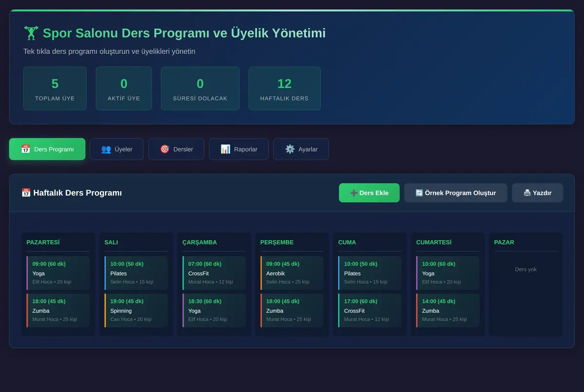Click printer icon on Yazdır button
This screenshot has width=584, height=392.
(x=527, y=193)
